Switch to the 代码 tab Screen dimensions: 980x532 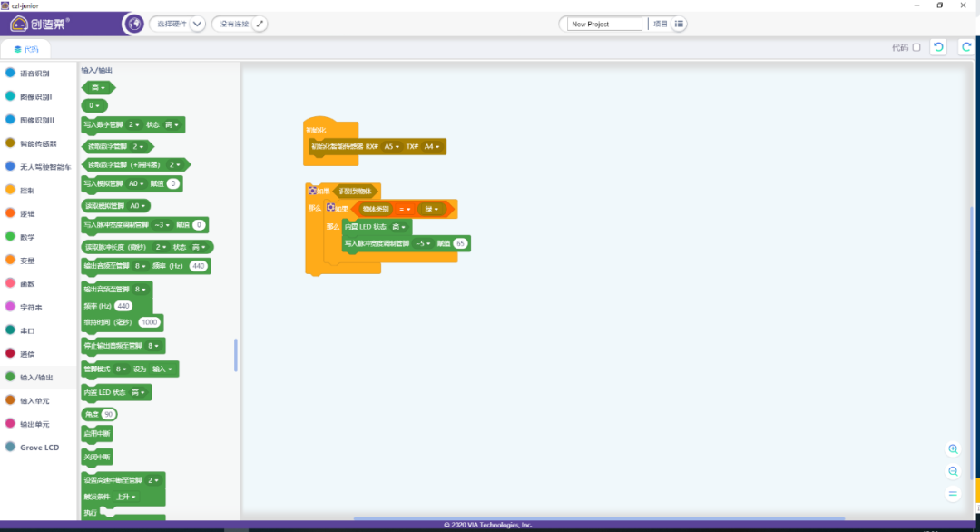click(25, 49)
